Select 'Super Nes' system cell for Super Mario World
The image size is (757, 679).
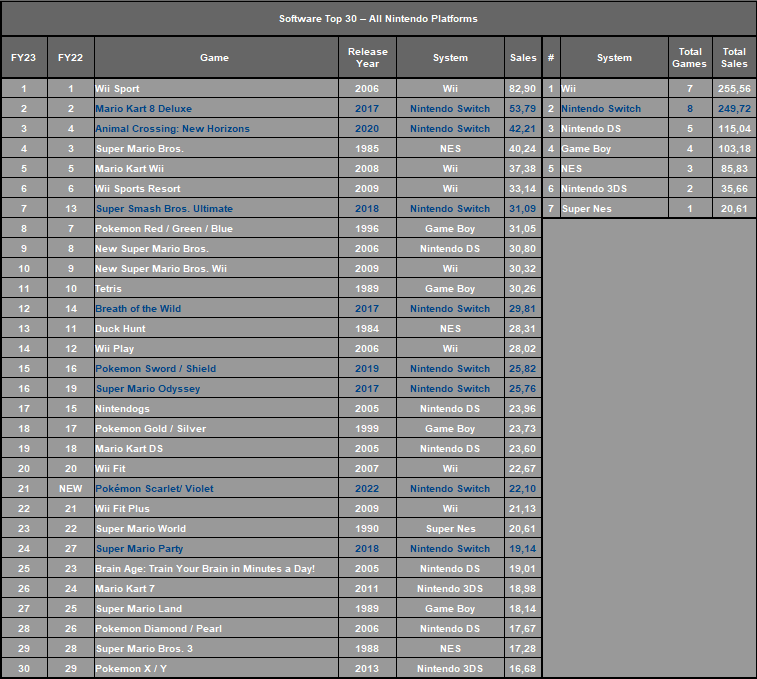pos(450,529)
